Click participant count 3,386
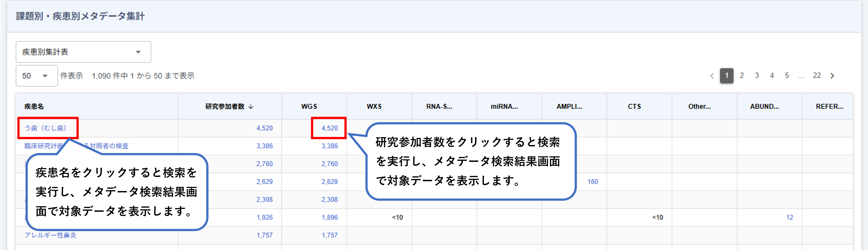868x250 pixels. (264, 146)
